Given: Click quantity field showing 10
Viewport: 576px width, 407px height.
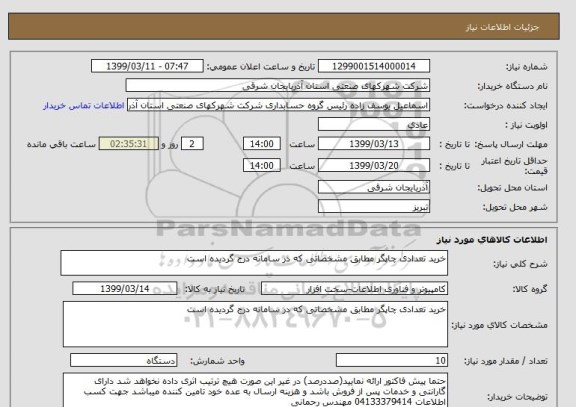Looking at the screenshot, I should (392, 360).
